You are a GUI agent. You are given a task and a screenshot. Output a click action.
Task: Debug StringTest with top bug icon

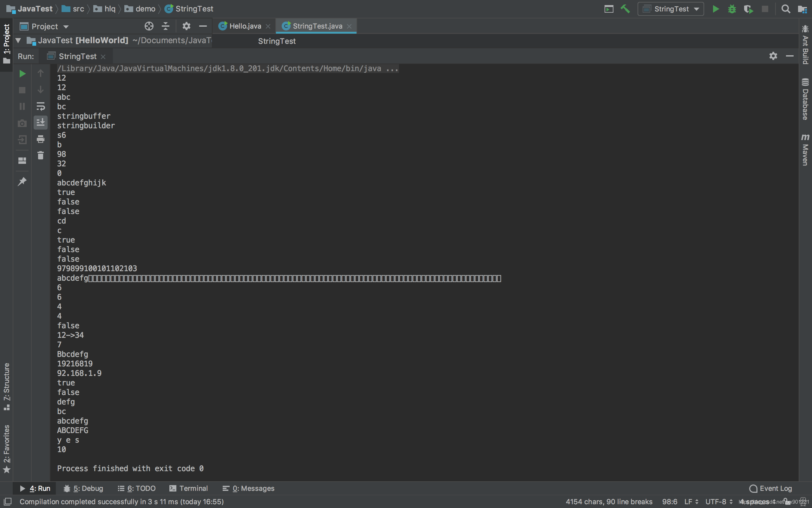pos(732,9)
